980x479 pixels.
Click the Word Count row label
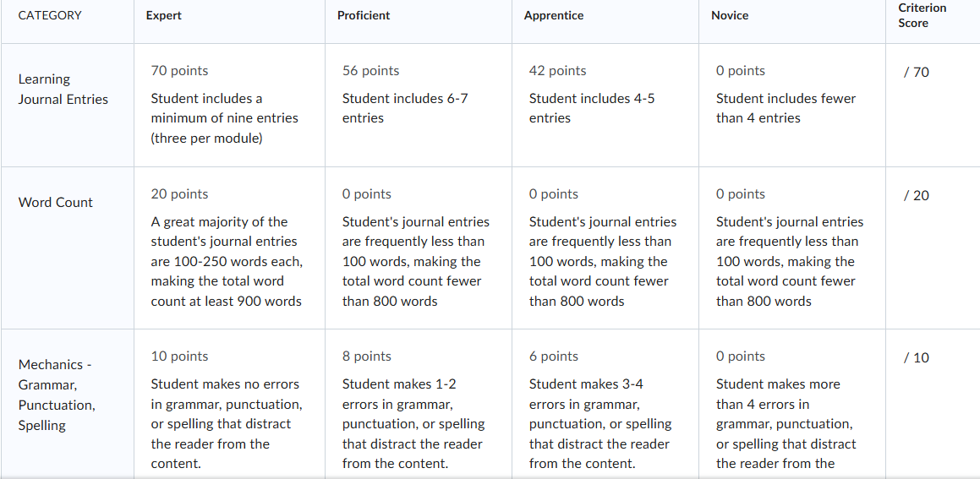pyautogui.click(x=56, y=203)
